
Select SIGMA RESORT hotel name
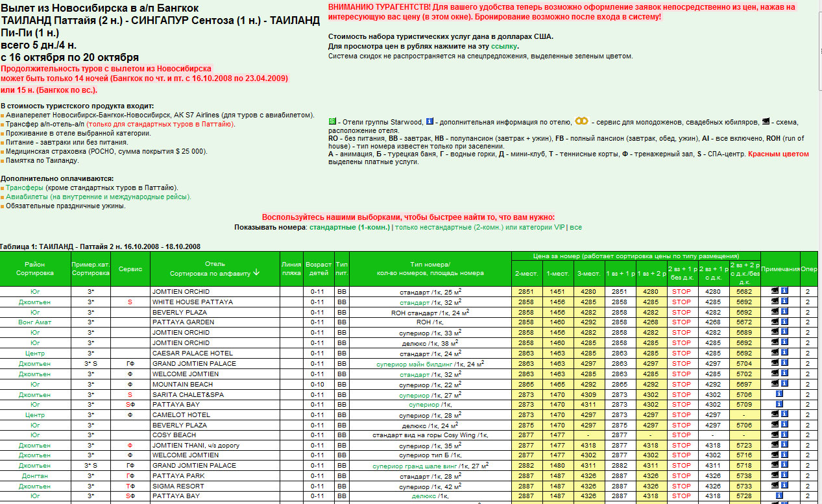tap(178, 486)
